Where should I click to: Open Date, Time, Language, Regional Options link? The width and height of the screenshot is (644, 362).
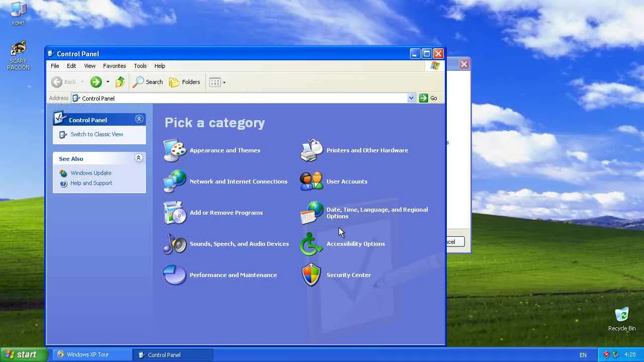click(x=377, y=213)
